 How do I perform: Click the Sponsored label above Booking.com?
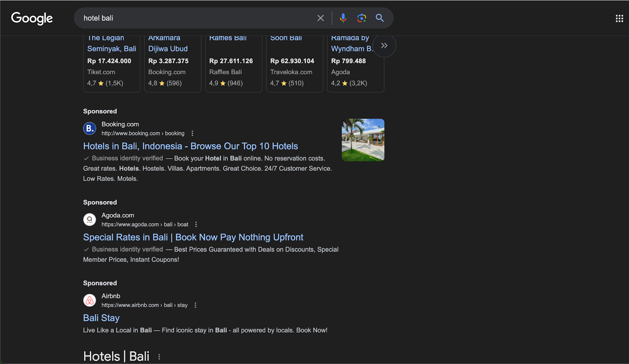point(100,112)
